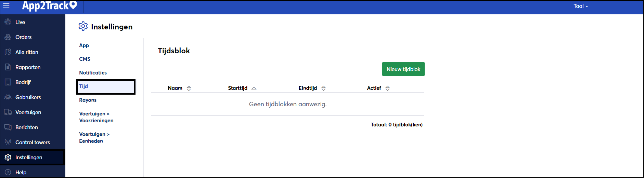Switch to the Notificaties settings tab
Screen dimensions: 644x178
(x=93, y=73)
